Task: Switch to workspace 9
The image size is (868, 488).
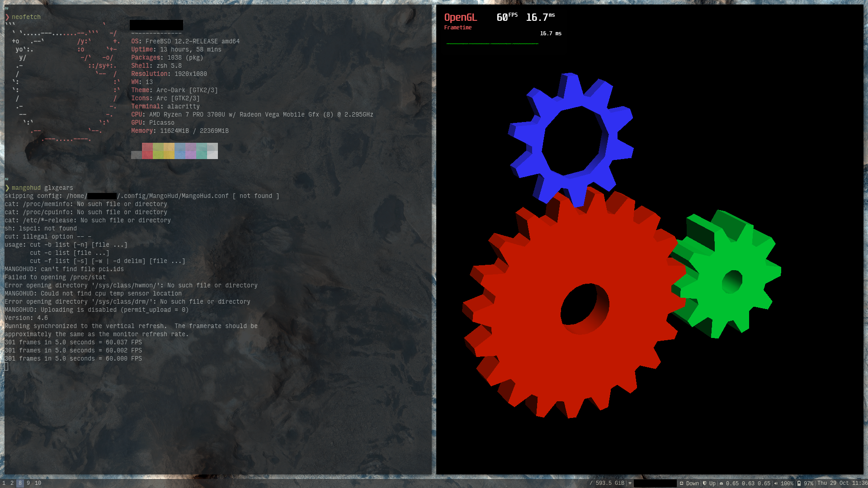Action: coord(28,483)
